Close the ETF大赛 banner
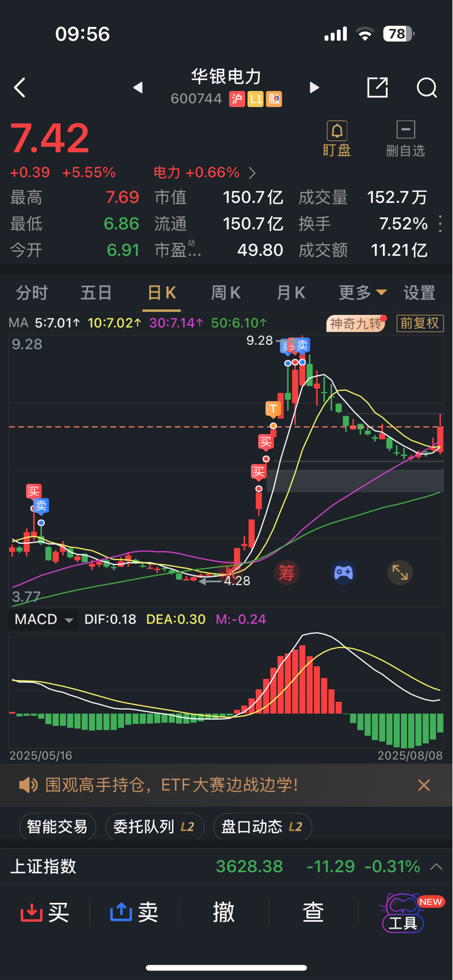 [424, 785]
